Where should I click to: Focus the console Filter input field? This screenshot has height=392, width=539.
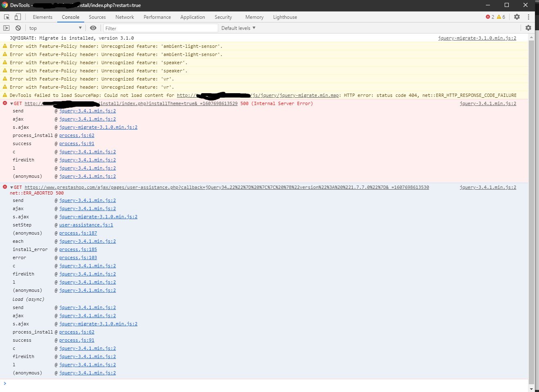point(161,28)
